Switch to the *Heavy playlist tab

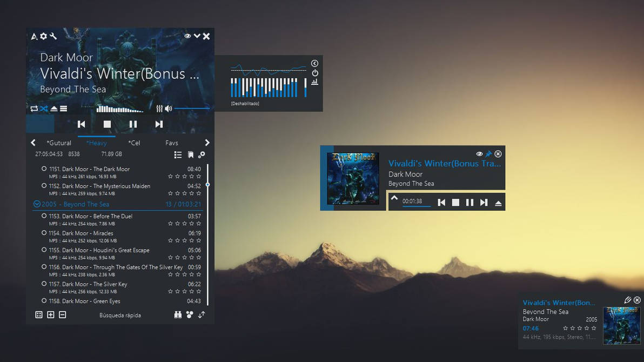coord(97,143)
